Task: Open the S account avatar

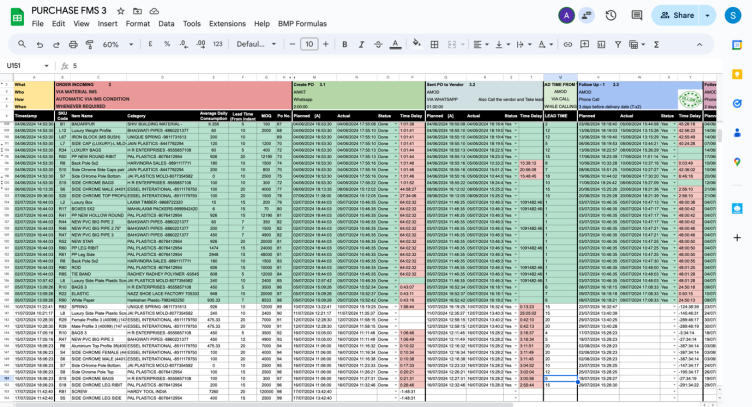Action: [x=733, y=15]
